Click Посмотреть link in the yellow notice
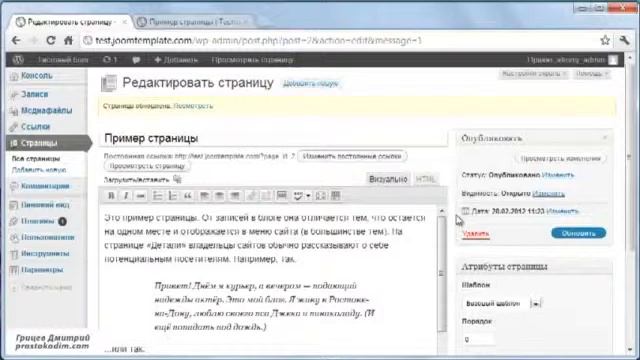 pyautogui.click(x=193, y=106)
